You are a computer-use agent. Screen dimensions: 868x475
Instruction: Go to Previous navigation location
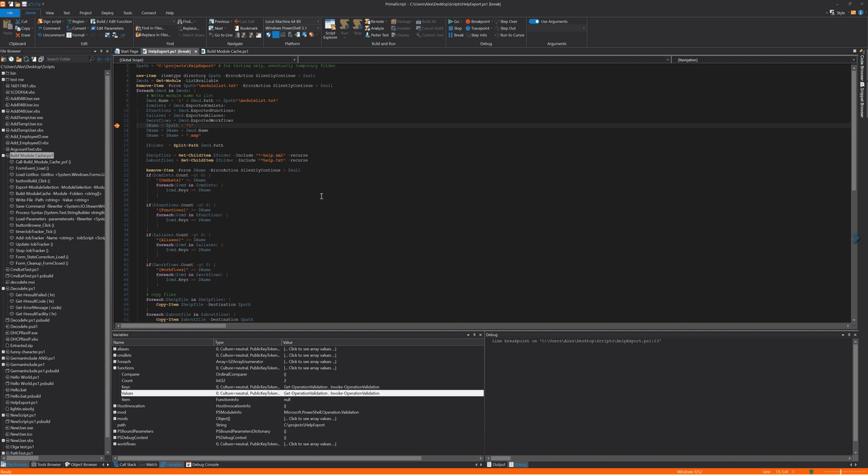click(x=219, y=22)
